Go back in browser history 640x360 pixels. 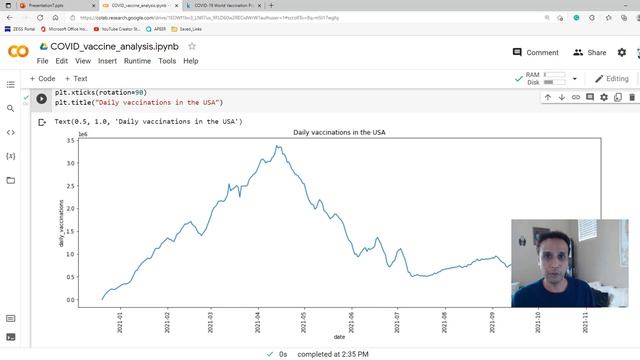(10, 18)
